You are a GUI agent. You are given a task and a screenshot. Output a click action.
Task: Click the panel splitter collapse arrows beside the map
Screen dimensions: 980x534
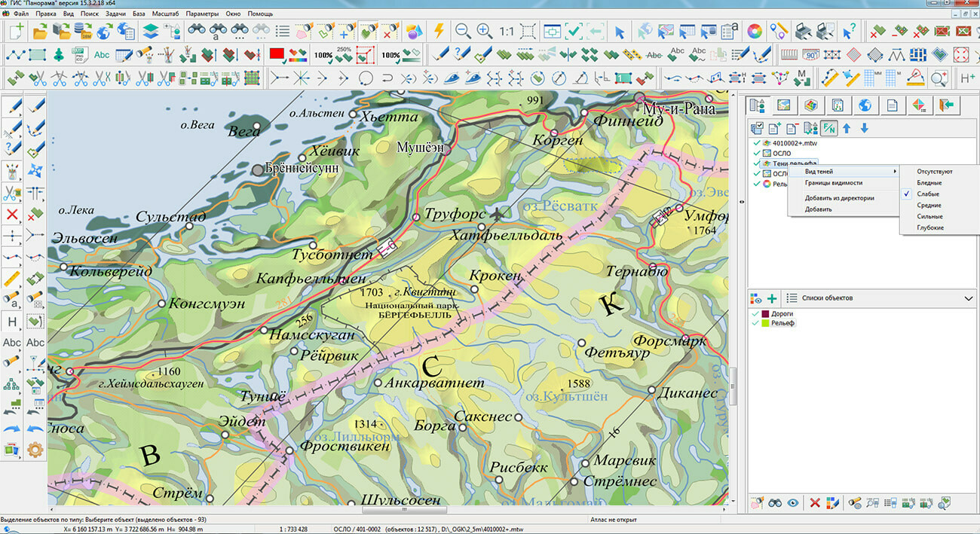[742, 201]
